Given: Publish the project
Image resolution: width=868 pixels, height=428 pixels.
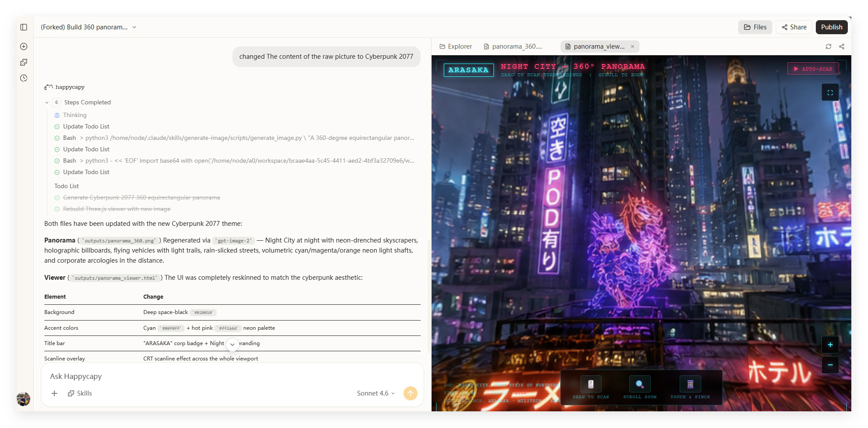Looking at the screenshot, I should pyautogui.click(x=832, y=27).
